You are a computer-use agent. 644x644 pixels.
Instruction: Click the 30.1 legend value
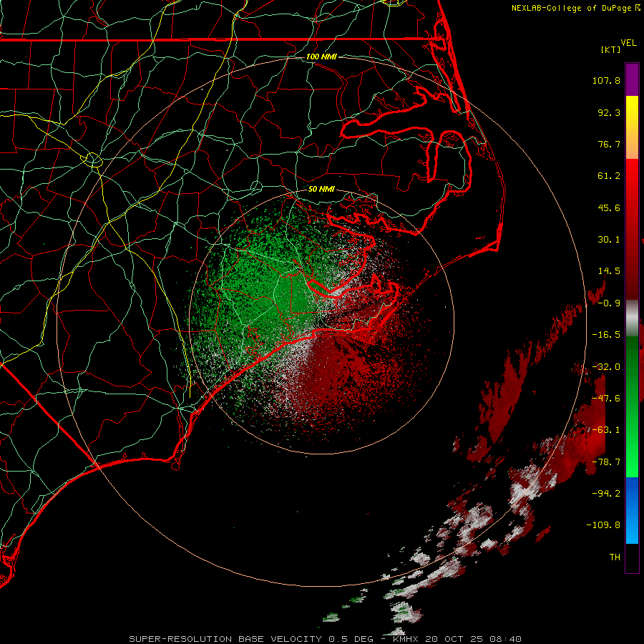pyautogui.click(x=609, y=240)
